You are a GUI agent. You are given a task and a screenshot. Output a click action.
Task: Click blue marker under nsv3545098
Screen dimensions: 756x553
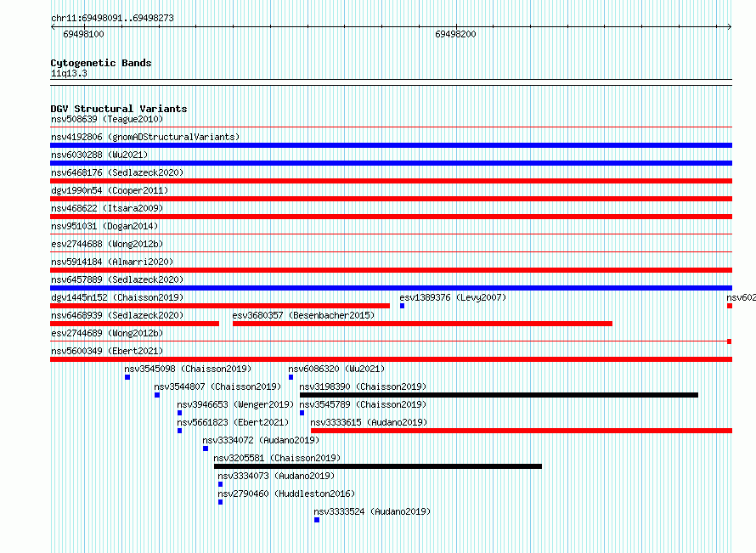click(x=127, y=377)
